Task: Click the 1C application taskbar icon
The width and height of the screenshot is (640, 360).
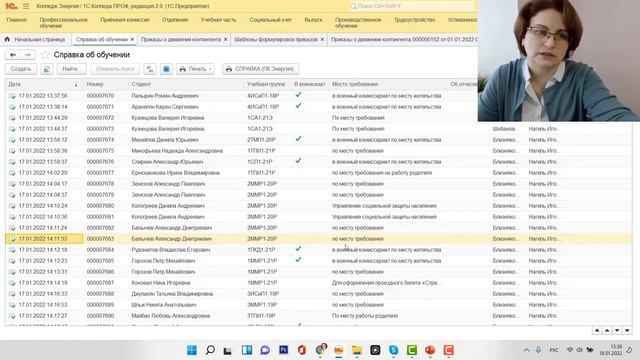Action: [339, 350]
